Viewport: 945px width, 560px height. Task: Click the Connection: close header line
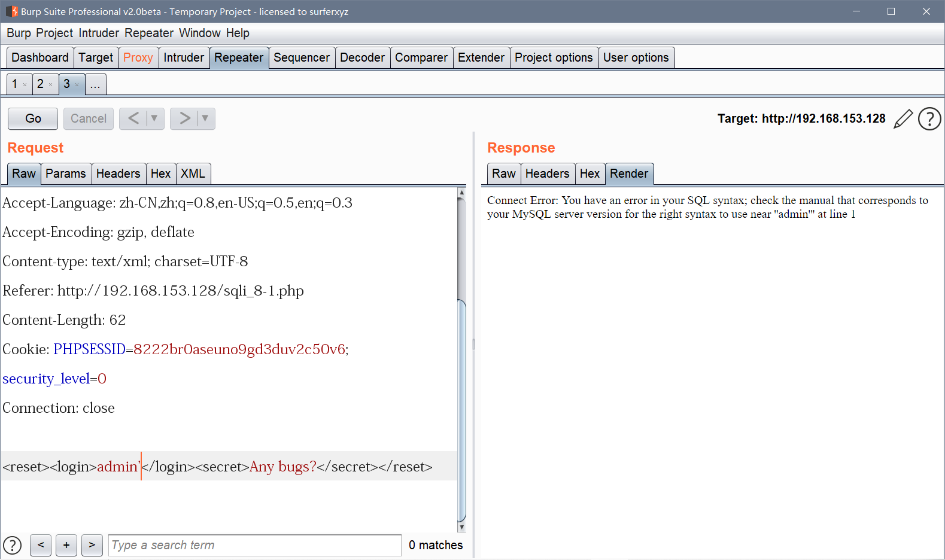pos(59,408)
